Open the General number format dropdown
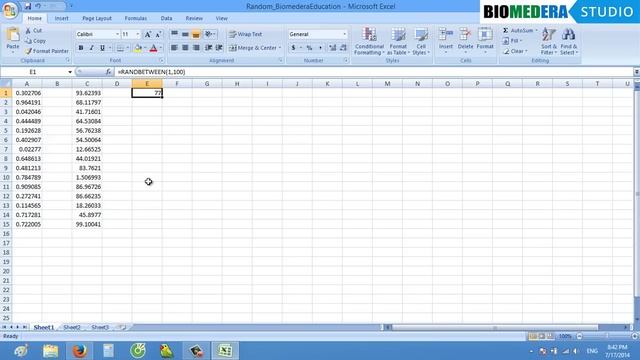640x360 pixels. [x=344, y=34]
